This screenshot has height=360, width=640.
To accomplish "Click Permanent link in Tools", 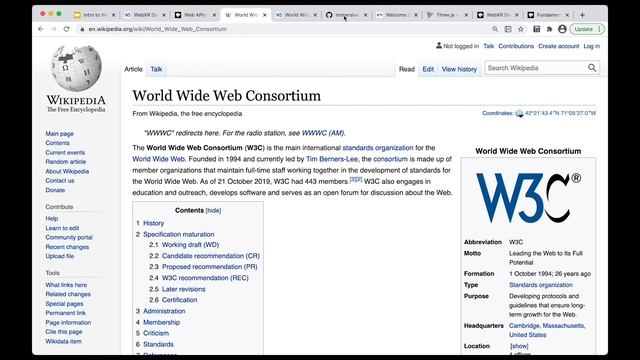I will click(x=65, y=313).
